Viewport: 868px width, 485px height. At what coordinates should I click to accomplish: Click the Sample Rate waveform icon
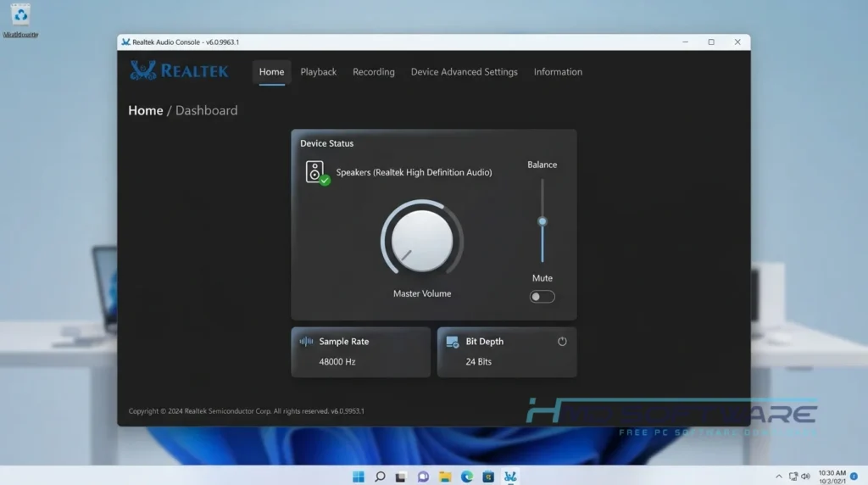(x=306, y=342)
